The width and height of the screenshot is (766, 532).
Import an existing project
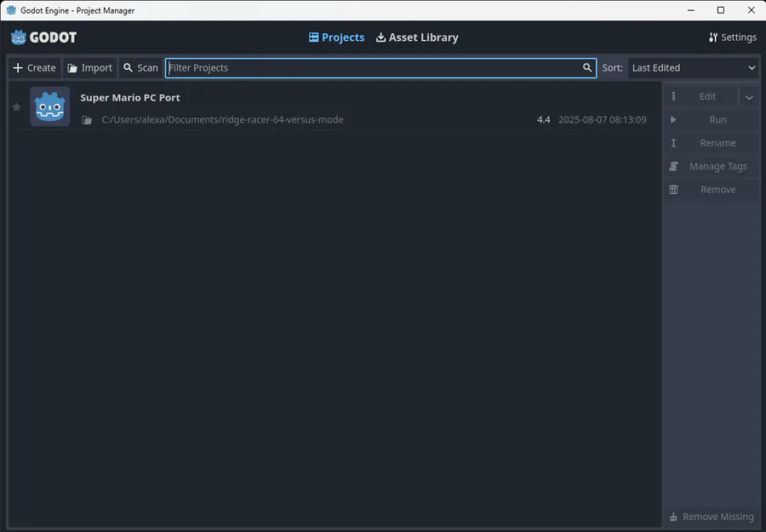pos(90,68)
